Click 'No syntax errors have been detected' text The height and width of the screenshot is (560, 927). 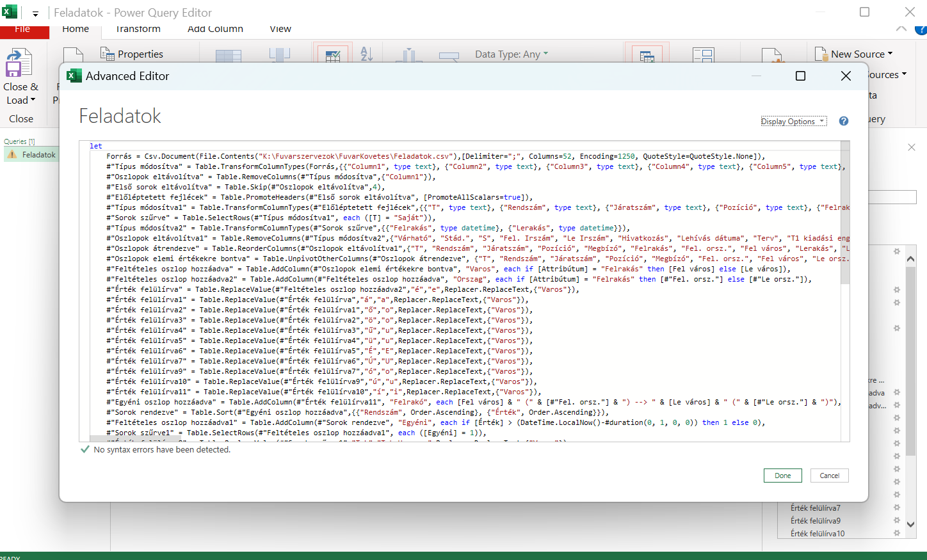coord(162,450)
